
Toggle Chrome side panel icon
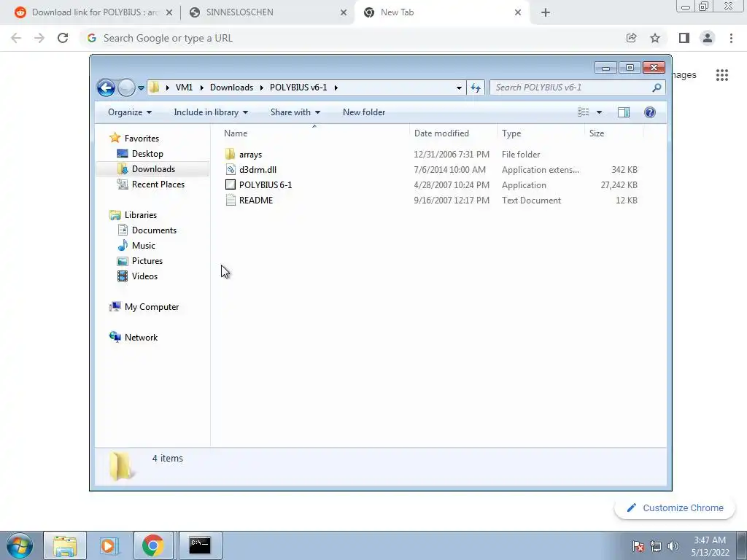(684, 38)
